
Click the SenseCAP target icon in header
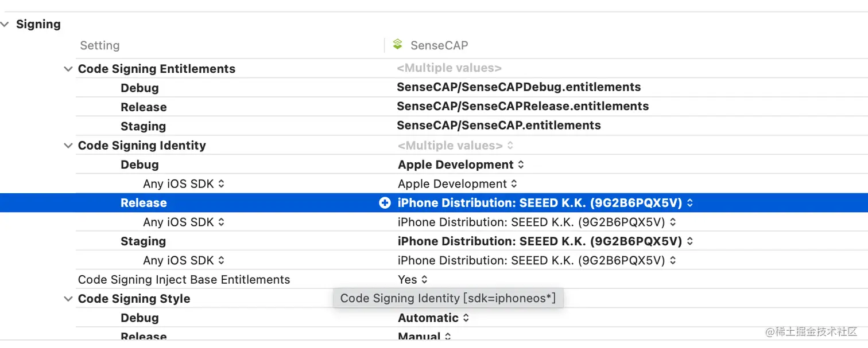tap(397, 45)
